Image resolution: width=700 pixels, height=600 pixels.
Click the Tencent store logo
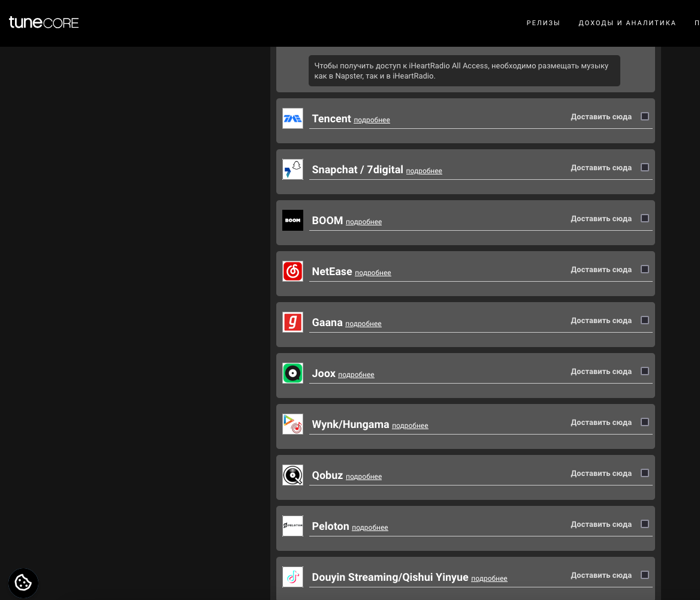293,118
